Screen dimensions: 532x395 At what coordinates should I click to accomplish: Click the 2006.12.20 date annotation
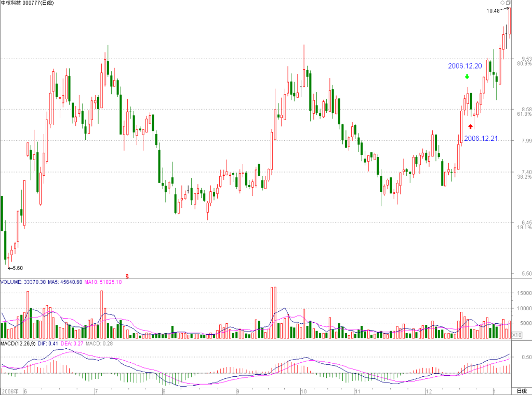pyautogui.click(x=465, y=66)
